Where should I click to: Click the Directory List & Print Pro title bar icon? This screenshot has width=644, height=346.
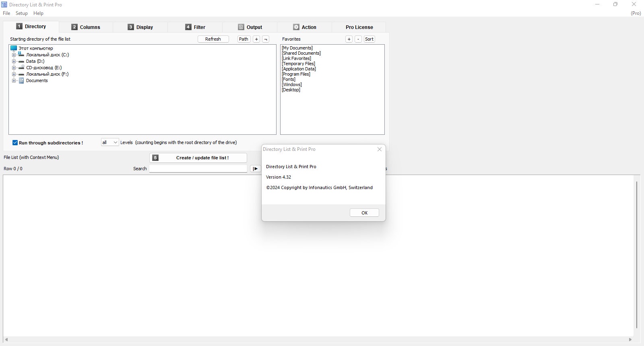[4, 4]
